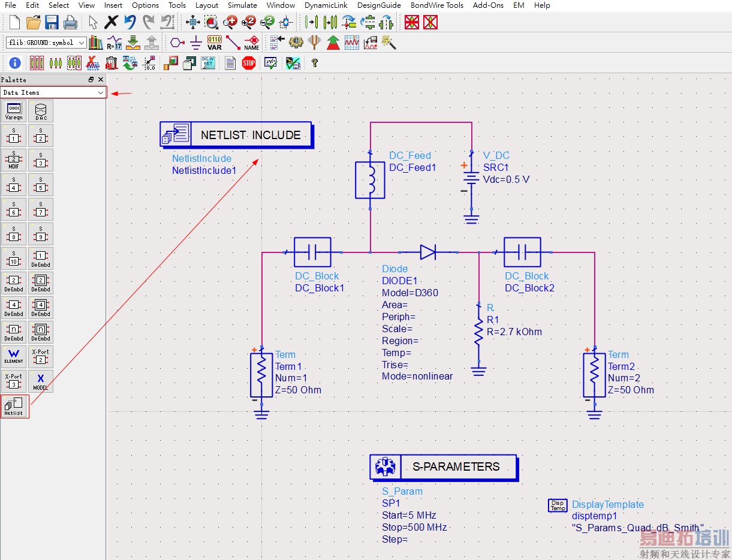The width and height of the screenshot is (732, 560).
Task: Click the View All arrows icon
Action: (192, 23)
